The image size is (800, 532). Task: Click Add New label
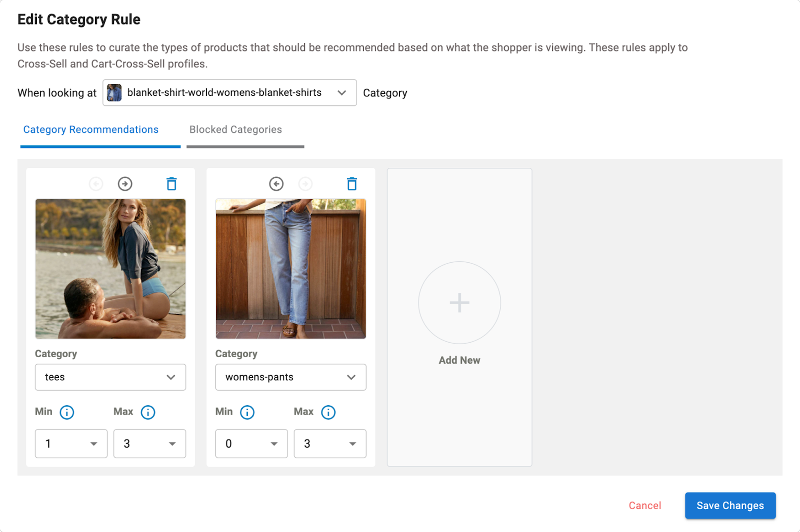(x=459, y=360)
